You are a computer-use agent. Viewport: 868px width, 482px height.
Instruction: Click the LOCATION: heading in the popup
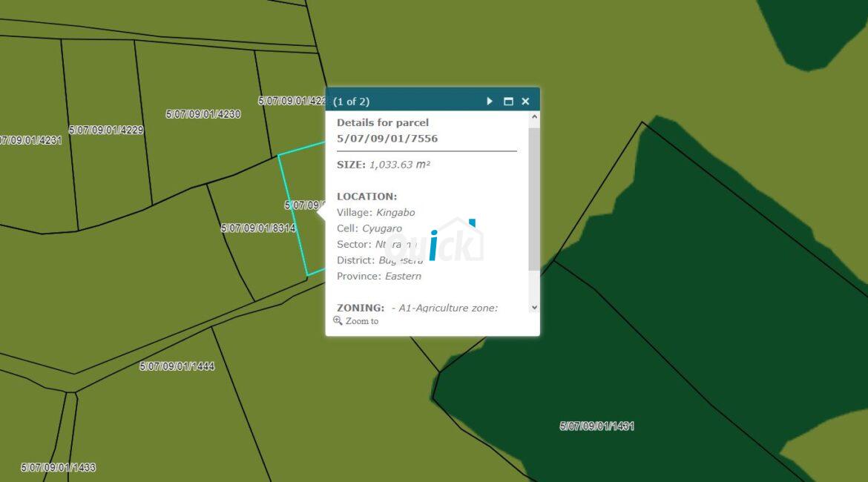pyautogui.click(x=367, y=197)
